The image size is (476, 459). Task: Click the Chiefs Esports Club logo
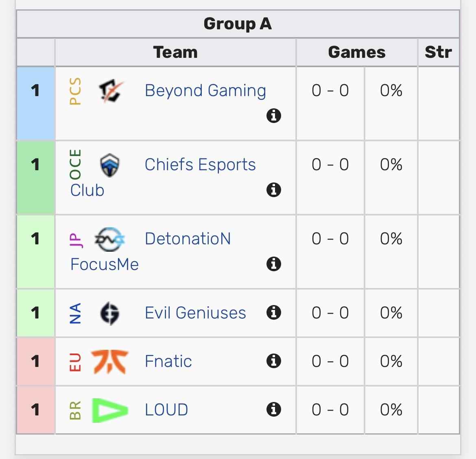click(109, 165)
